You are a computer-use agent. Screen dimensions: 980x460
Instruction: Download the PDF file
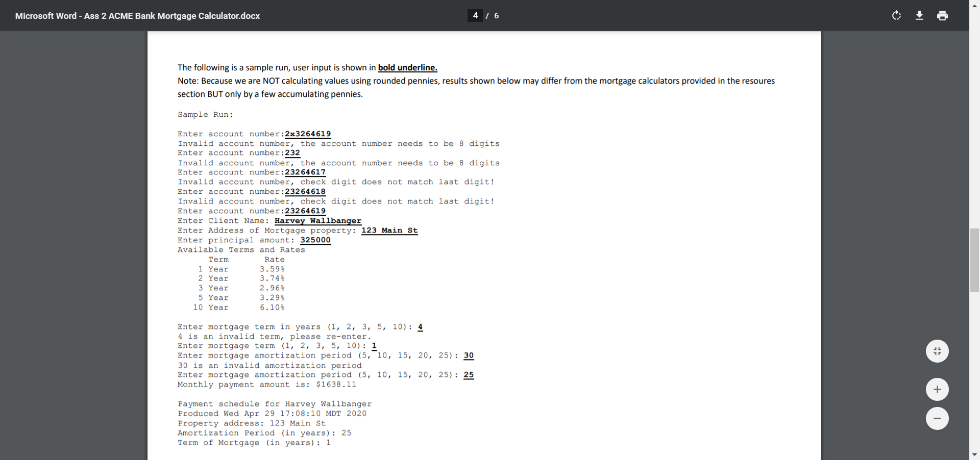(x=919, y=16)
